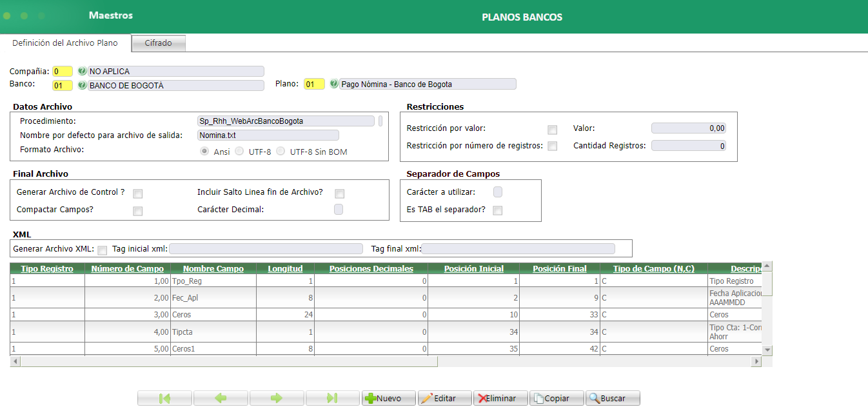
Task: Sort by Nombre Campo column header
Action: coord(213,268)
